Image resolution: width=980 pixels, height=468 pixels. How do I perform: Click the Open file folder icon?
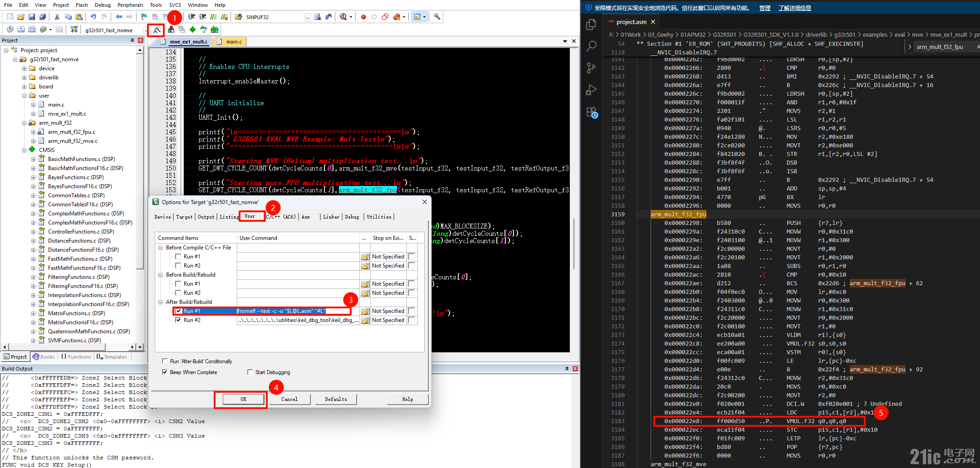point(21,17)
